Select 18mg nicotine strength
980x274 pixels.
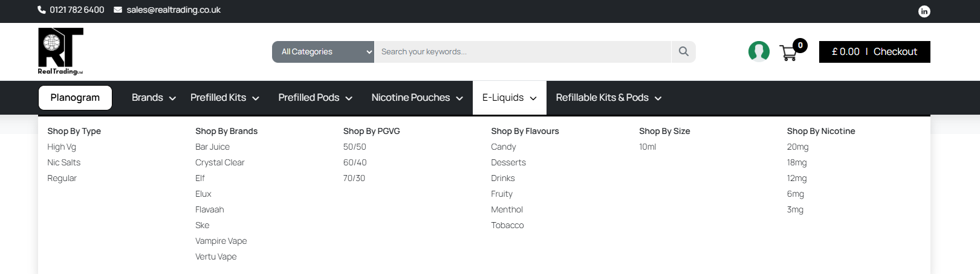[797, 162]
